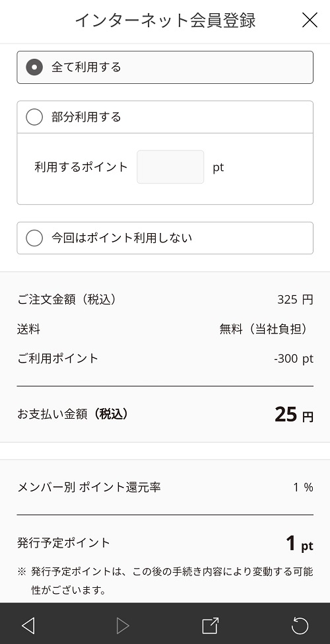Tap the 全て利用する option label

pyautogui.click(x=86, y=67)
